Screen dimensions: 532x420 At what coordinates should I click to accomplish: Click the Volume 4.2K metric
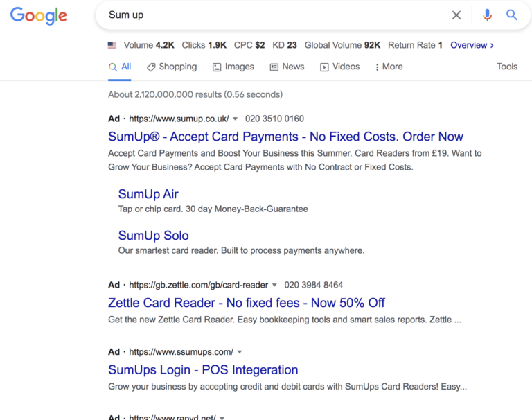[149, 45]
